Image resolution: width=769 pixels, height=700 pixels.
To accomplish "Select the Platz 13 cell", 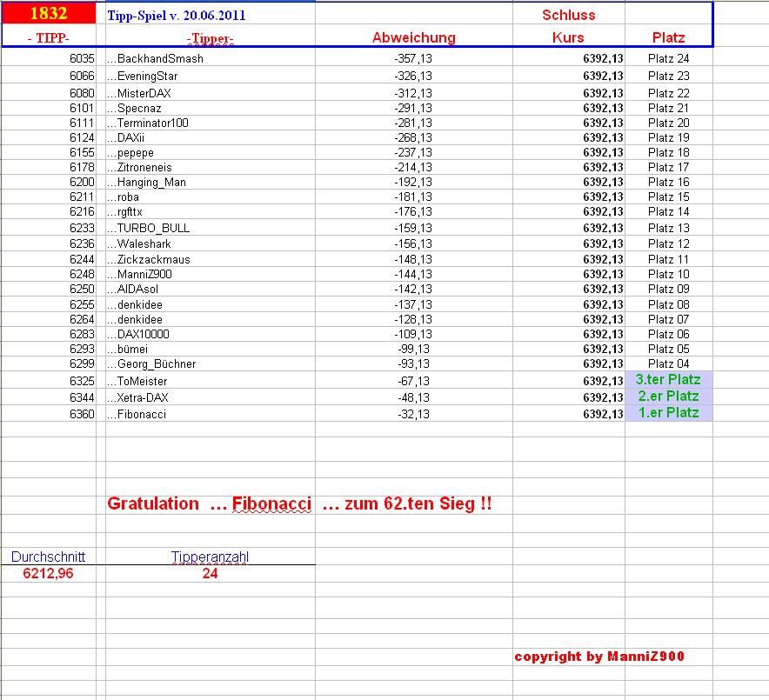I will (x=668, y=228).
